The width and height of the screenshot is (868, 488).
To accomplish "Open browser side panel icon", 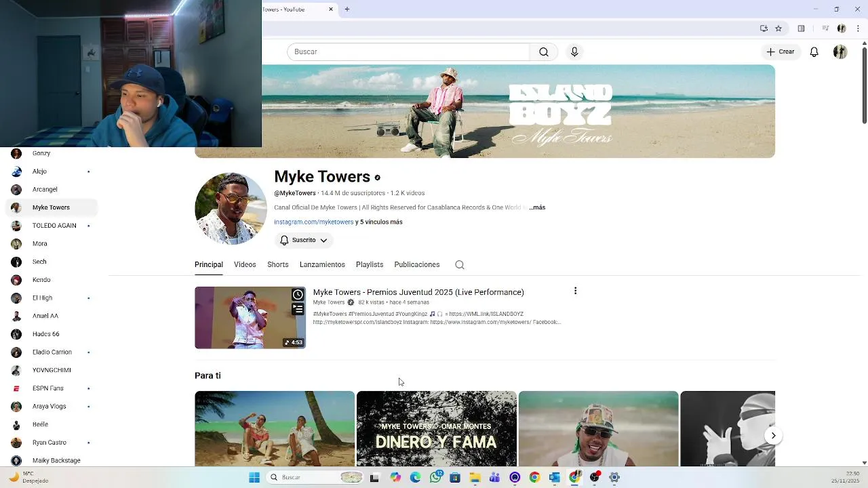I will pyautogui.click(x=801, y=28).
